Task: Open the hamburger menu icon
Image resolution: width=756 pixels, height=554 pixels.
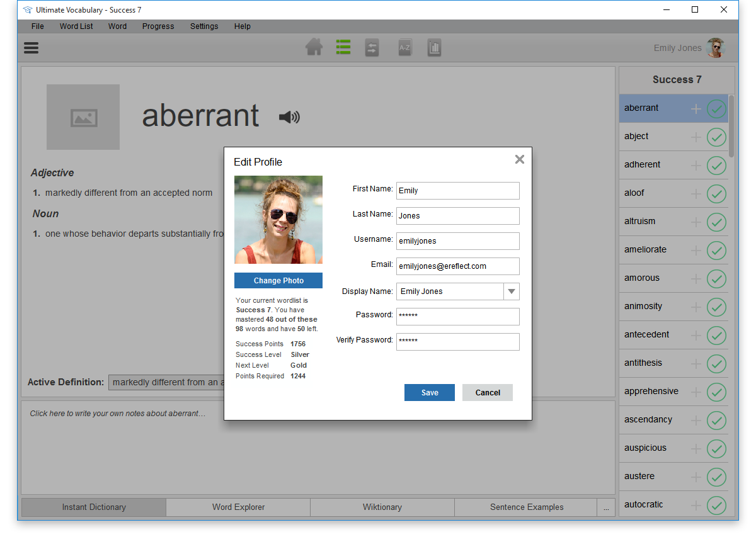Action: click(31, 48)
